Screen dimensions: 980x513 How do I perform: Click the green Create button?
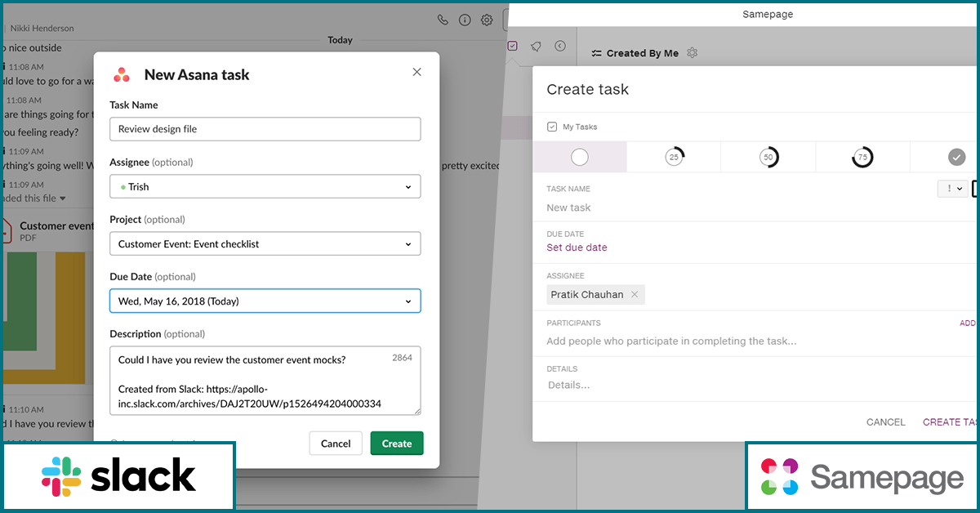click(397, 444)
